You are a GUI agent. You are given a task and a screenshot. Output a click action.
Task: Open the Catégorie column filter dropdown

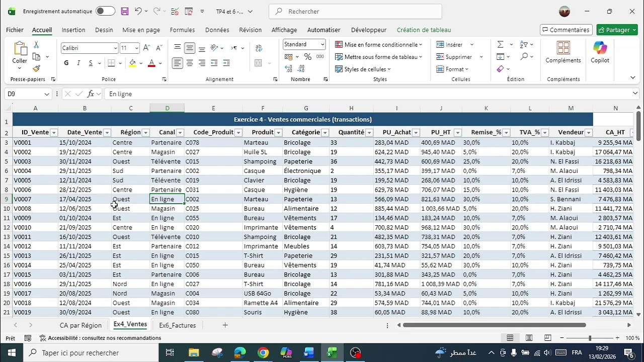(325, 133)
